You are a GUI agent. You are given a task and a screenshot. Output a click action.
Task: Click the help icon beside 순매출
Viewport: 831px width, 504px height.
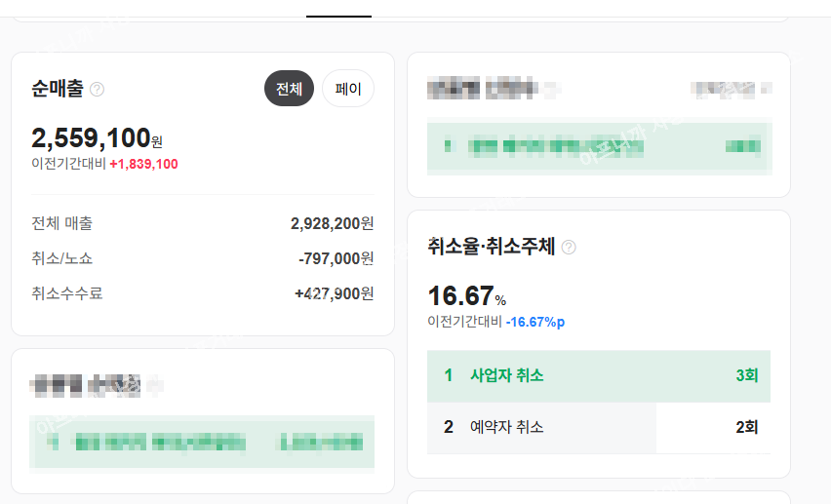(x=97, y=90)
